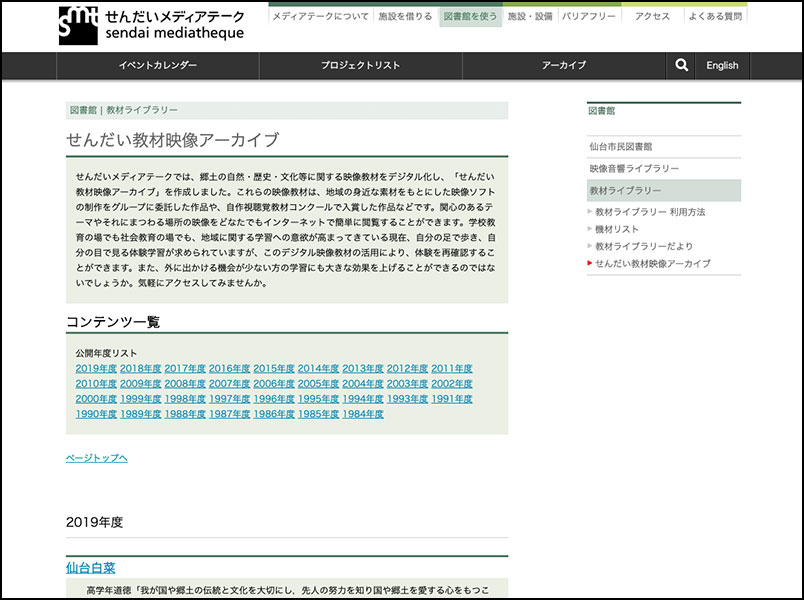Open プロジェクトリスト navigation item
Viewport: 804px width, 600px height.
click(x=360, y=66)
